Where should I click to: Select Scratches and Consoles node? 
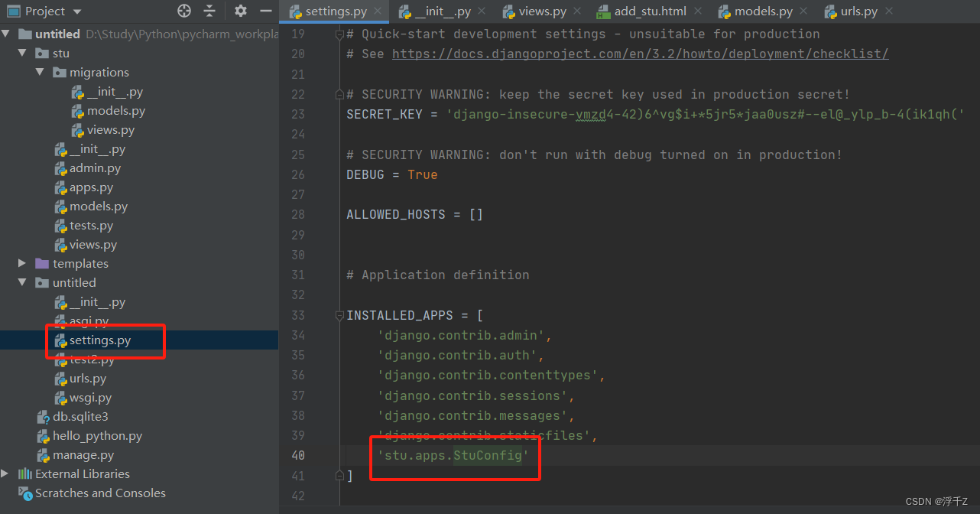[x=100, y=493]
